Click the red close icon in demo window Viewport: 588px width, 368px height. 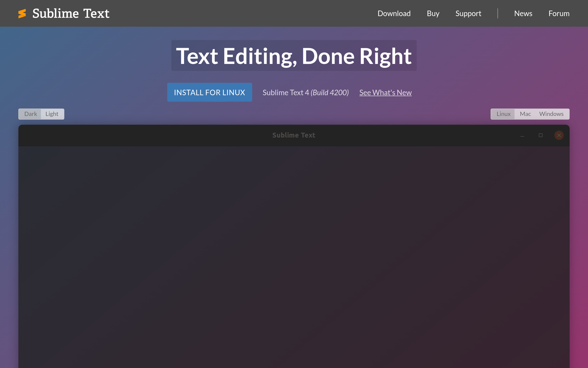[x=559, y=135]
